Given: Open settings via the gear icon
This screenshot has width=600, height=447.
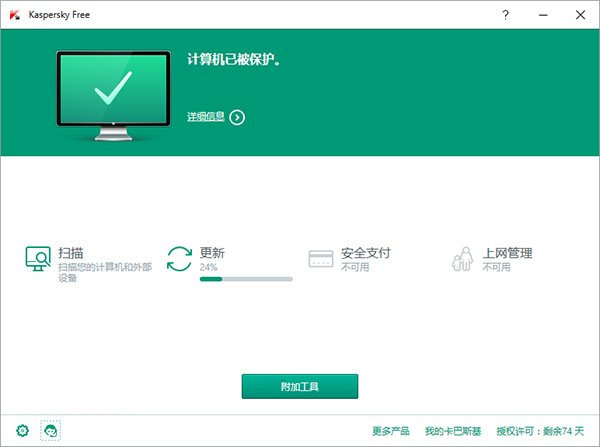Looking at the screenshot, I should 22,431.
